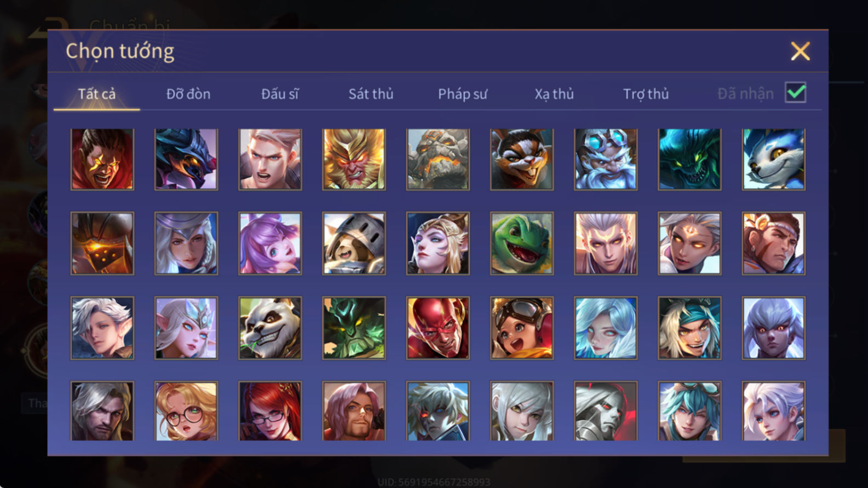Select the golden Monkey King hero
The width and height of the screenshot is (868, 488).
pos(354,159)
